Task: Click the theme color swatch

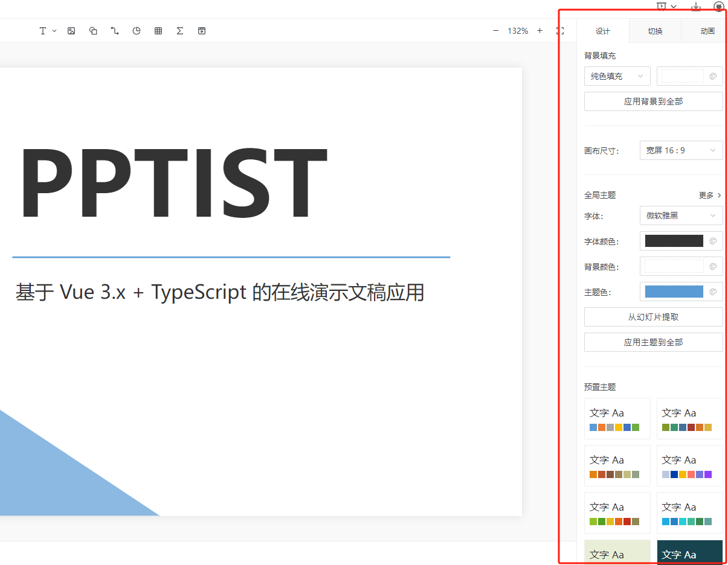Action: [x=674, y=291]
